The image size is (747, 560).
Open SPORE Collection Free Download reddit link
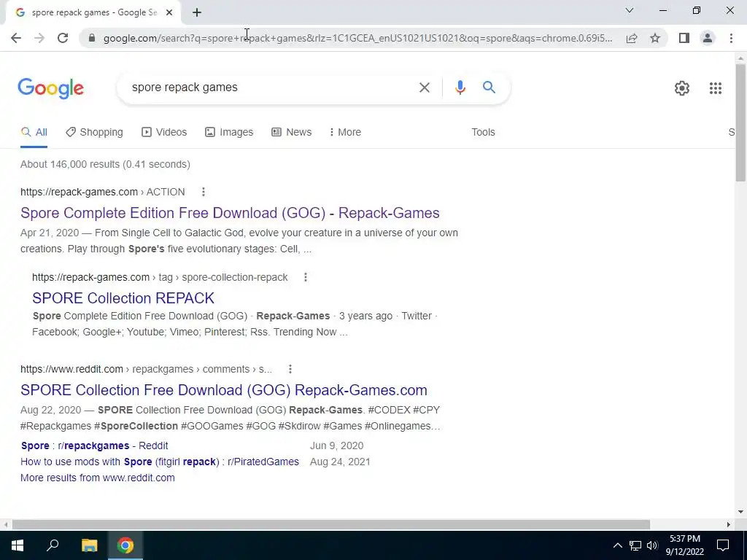click(x=223, y=390)
